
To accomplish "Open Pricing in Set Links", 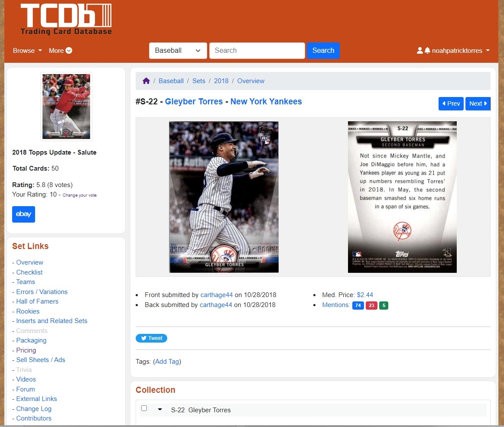I will coord(26,350).
